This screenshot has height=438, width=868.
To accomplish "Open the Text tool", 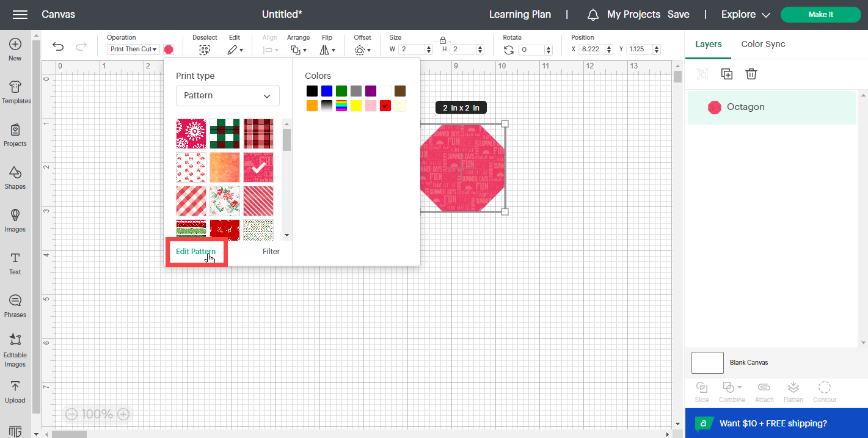I will point(15,263).
